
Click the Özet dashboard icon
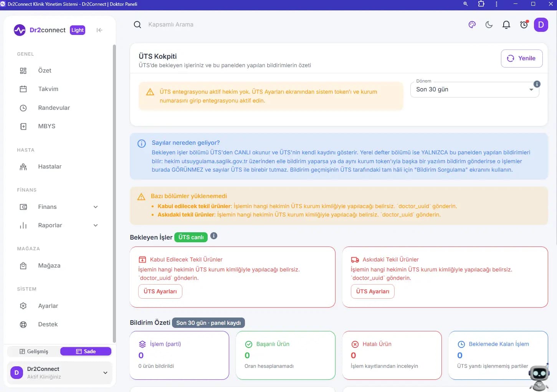pyautogui.click(x=23, y=71)
